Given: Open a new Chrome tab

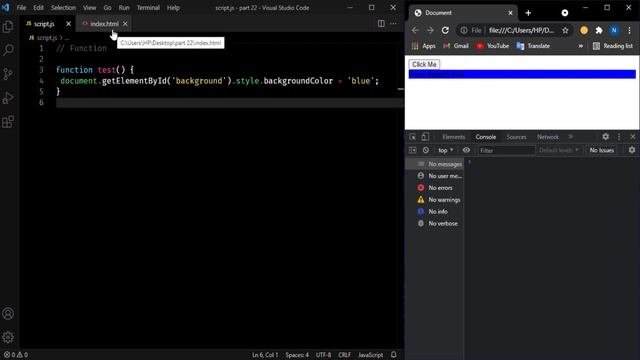Looking at the screenshot, I should [x=528, y=13].
